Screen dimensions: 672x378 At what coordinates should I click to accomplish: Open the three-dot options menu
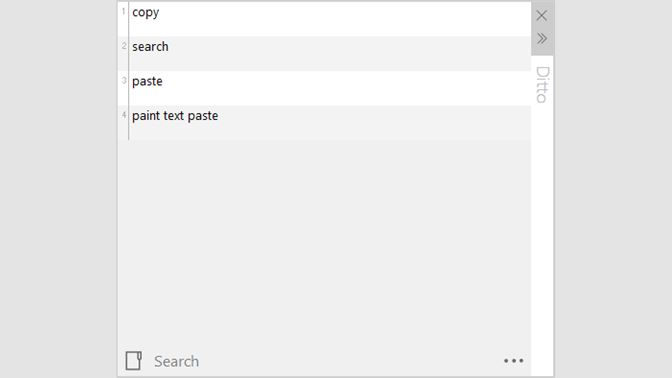click(513, 361)
